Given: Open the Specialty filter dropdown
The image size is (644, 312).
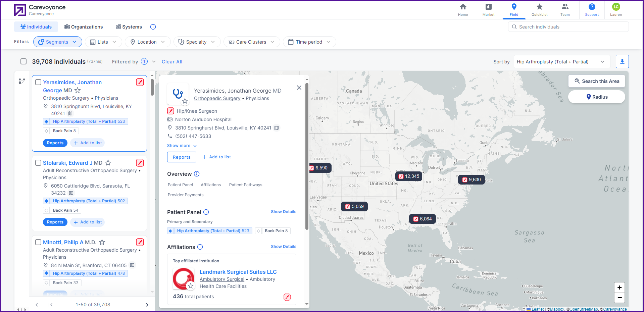Looking at the screenshot, I should pos(197,42).
